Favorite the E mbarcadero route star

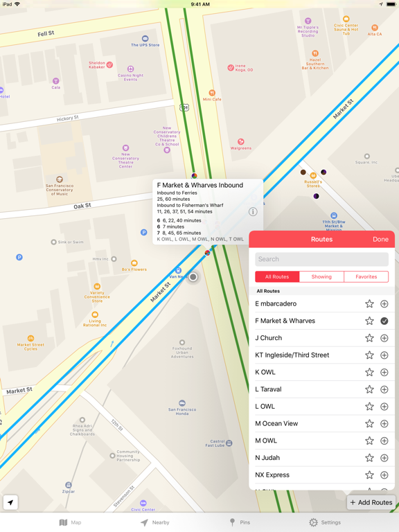369,303
